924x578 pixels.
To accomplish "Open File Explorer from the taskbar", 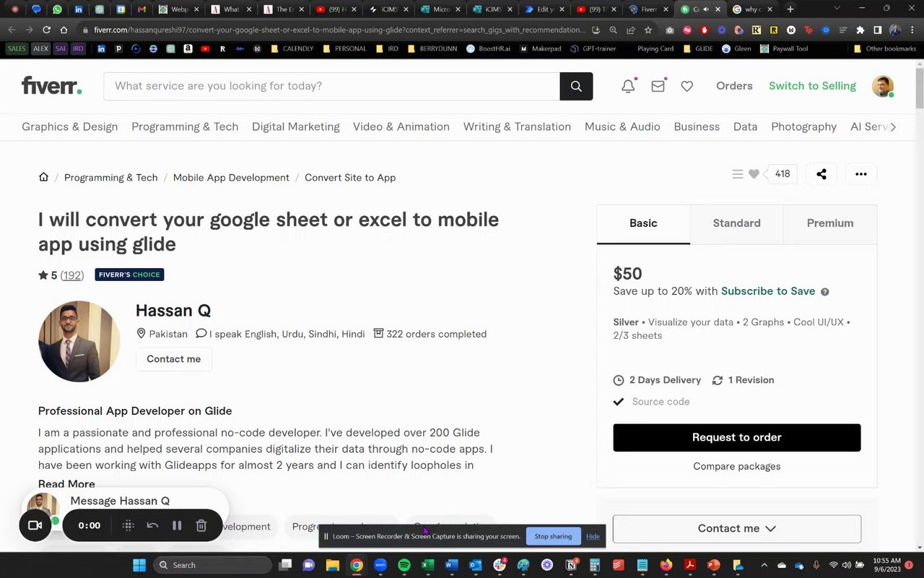I will pos(333,565).
